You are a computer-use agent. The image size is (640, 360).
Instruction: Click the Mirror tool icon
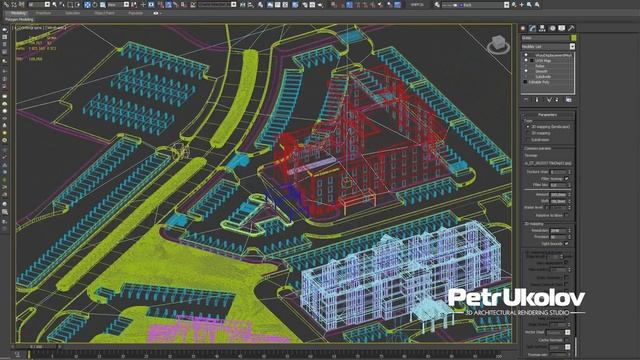[243, 4]
